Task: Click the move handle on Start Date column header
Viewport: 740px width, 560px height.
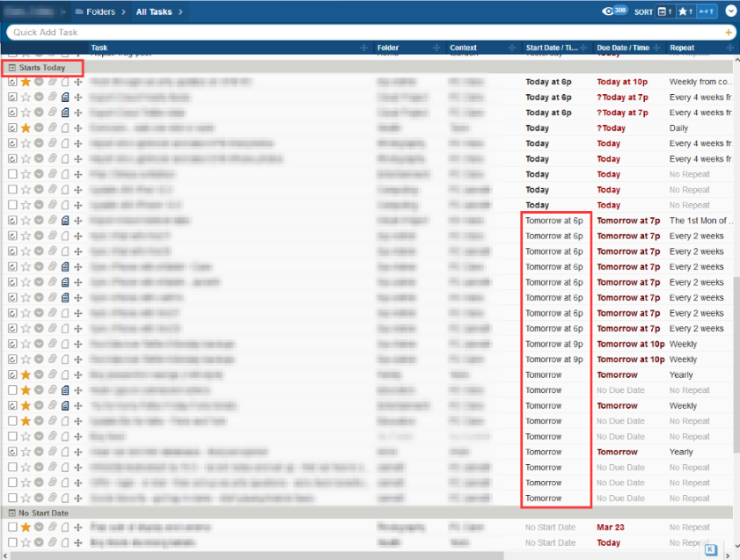Action: 584,47
